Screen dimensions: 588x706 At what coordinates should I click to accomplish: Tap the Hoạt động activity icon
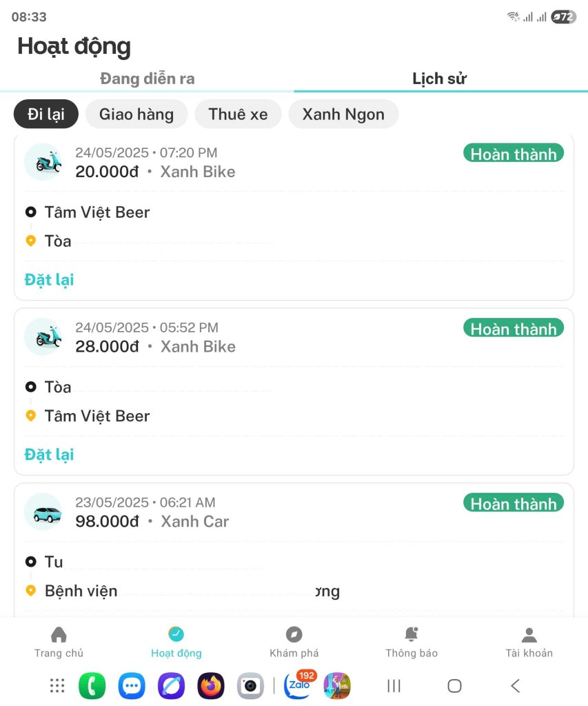pyautogui.click(x=176, y=634)
